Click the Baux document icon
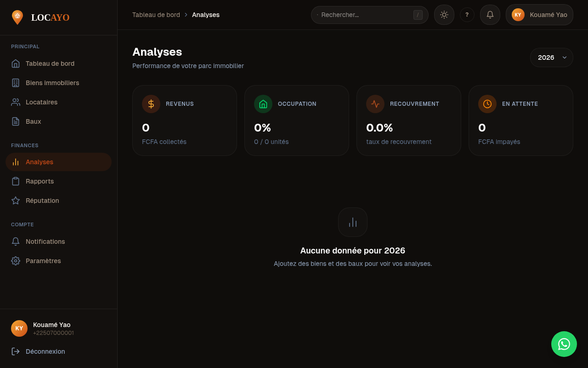Viewport: 588px width, 368px height. pyautogui.click(x=15, y=121)
